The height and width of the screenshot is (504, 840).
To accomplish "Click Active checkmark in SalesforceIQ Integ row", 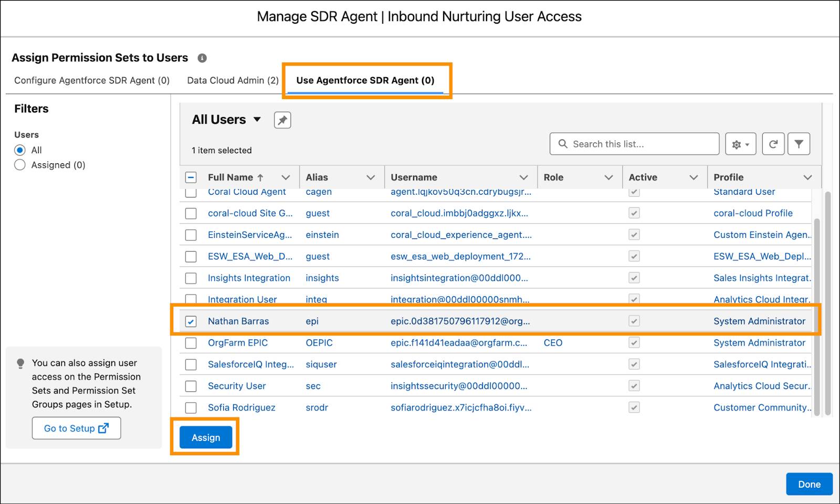I will click(634, 364).
